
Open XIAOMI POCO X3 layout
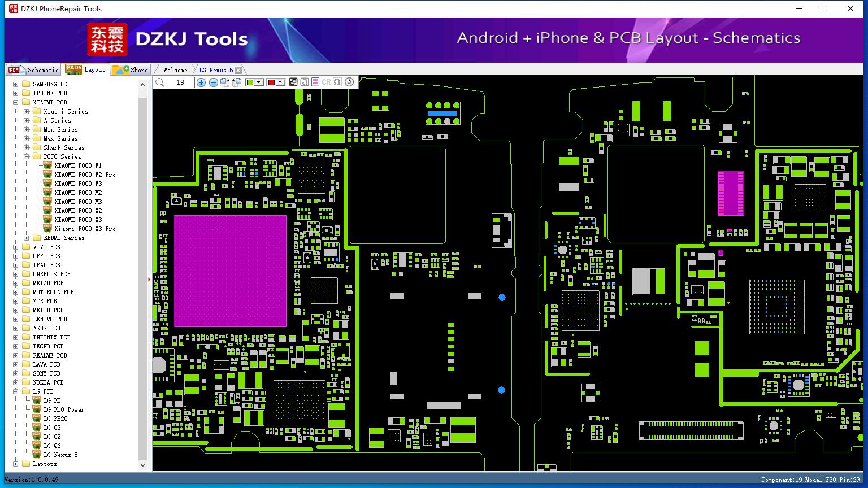(78, 220)
